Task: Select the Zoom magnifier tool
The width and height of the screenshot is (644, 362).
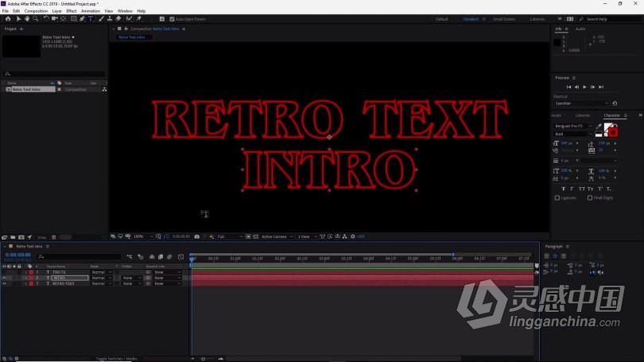Action: coord(35,18)
